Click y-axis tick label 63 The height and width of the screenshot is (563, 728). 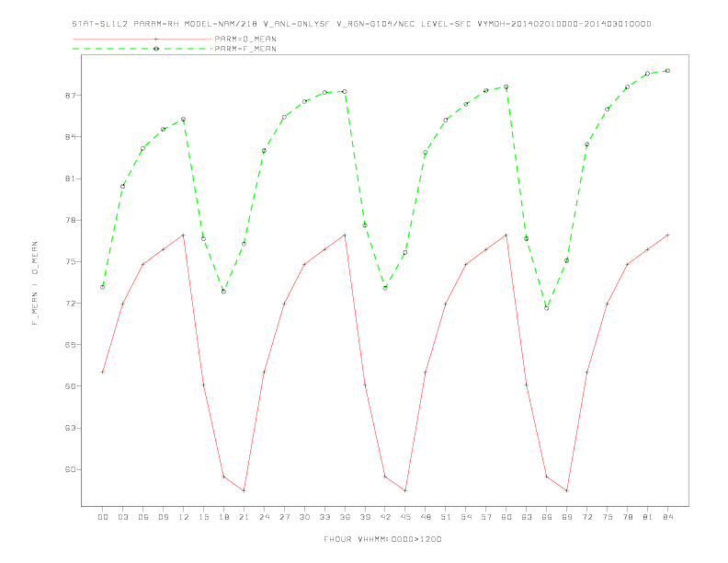tap(70, 428)
